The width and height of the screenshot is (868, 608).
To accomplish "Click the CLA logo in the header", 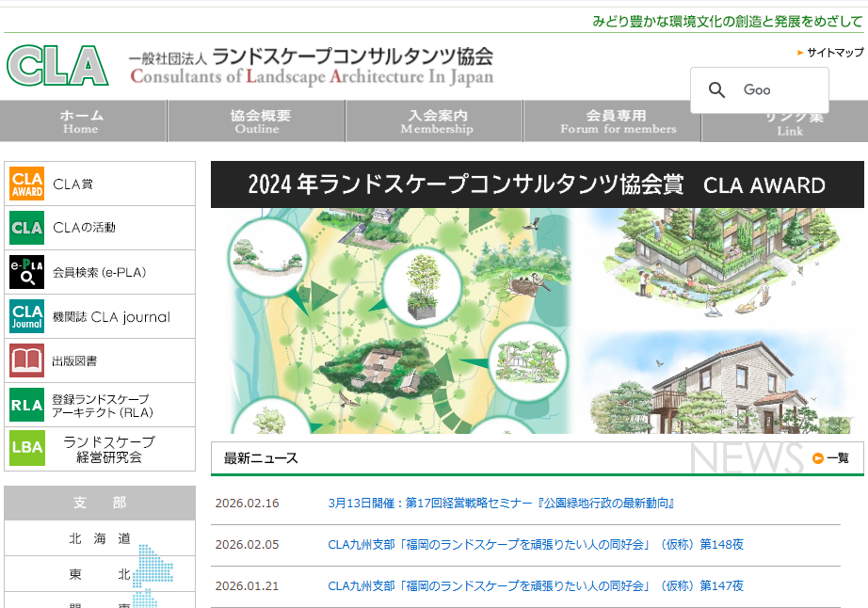I will tap(58, 66).
